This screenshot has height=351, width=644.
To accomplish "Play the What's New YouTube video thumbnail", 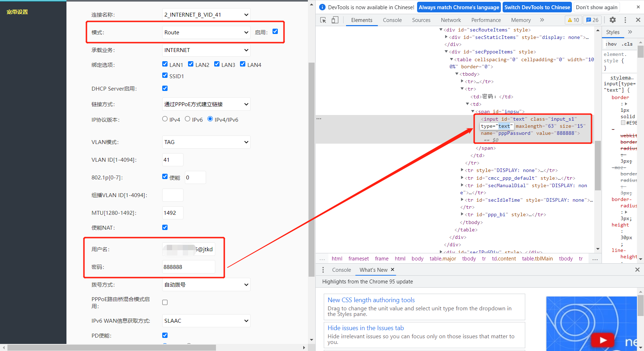I will tap(603, 340).
